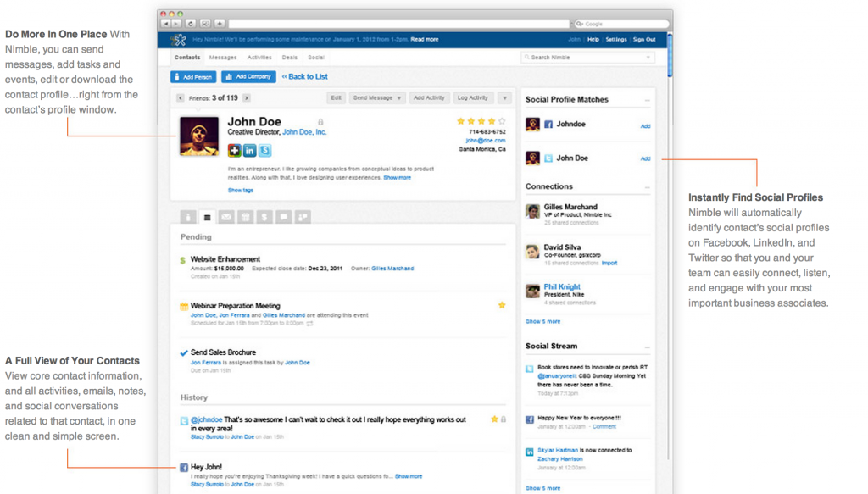Click Gilles Marchand's connection photo
The image size is (868, 494).
point(532,211)
